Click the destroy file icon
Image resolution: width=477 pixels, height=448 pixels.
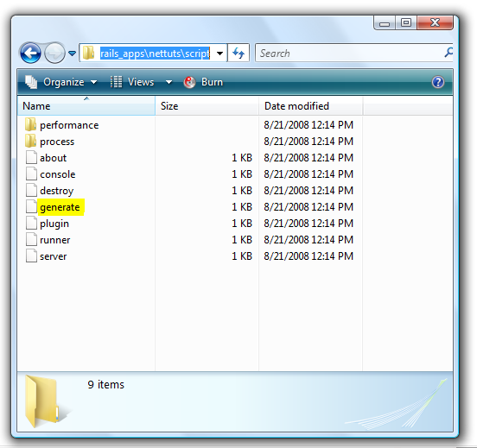coord(31,190)
